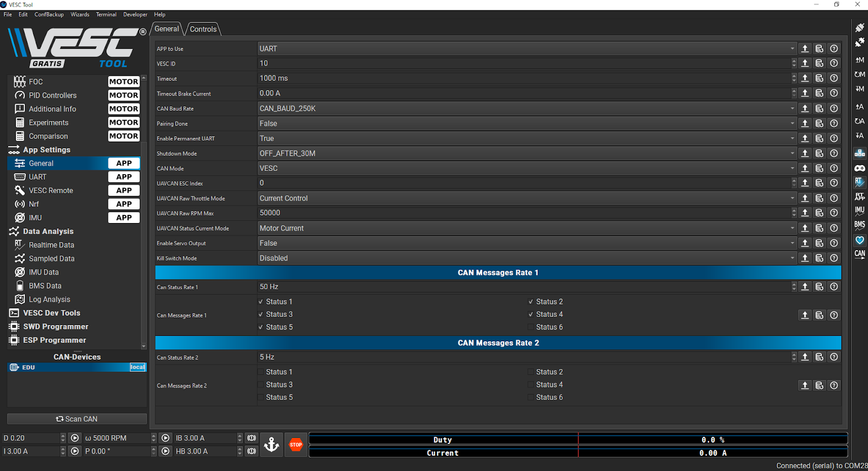Viewport: 868px width, 471px height.
Task: Toggle RT realtime data streaming icon
Action: (x=860, y=182)
